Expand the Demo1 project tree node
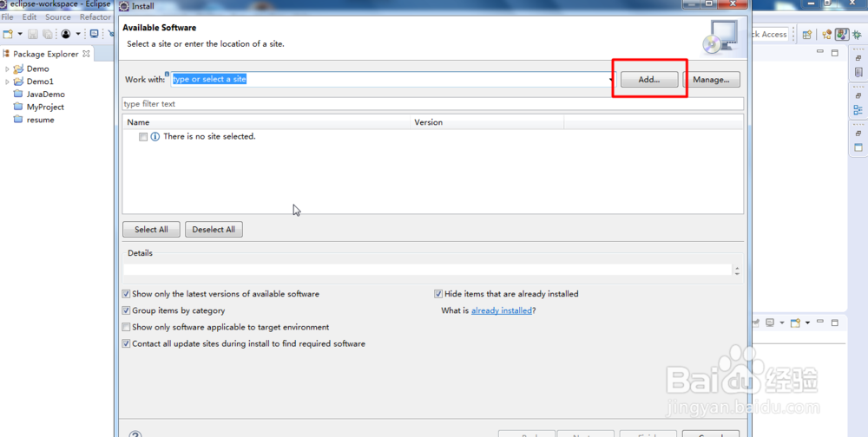 (7, 82)
